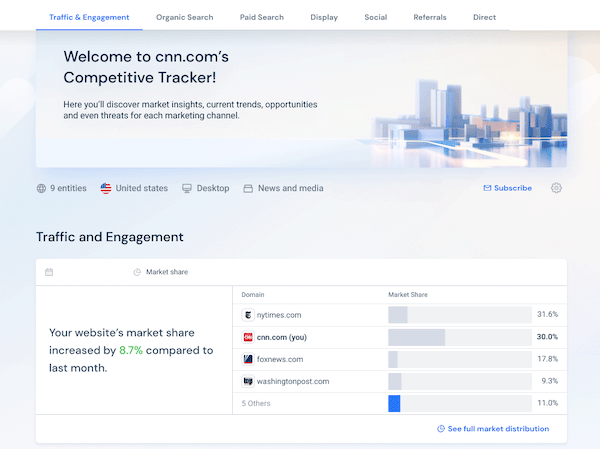Click the calendar icon in the card header
The image size is (600, 449).
(x=49, y=272)
